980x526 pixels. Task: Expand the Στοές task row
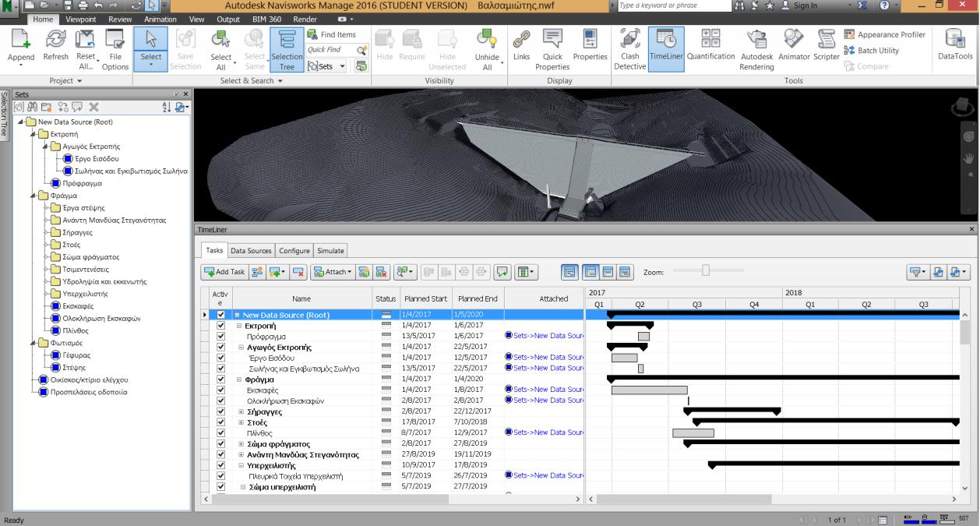(x=241, y=422)
